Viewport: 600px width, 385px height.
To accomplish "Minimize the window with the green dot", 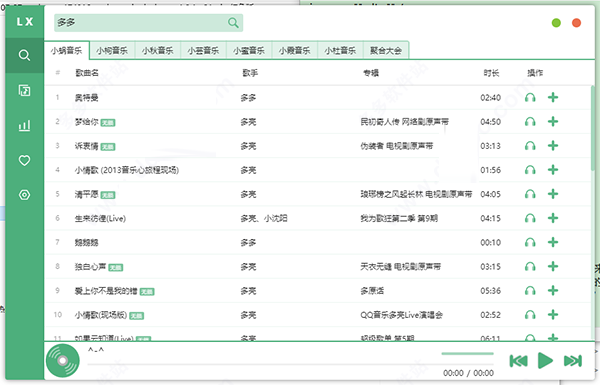I will (556, 23).
